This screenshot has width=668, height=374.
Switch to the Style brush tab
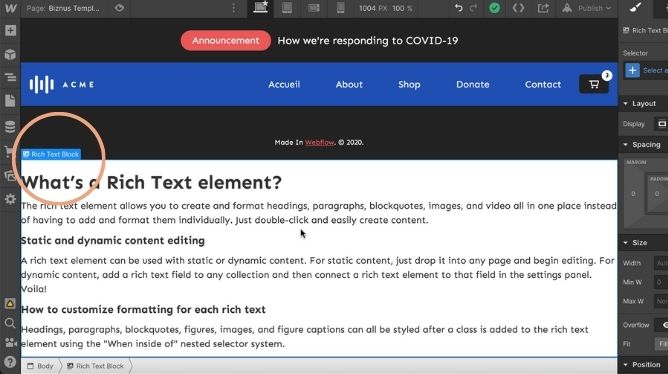pyautogui.click(x=636, y=8)
